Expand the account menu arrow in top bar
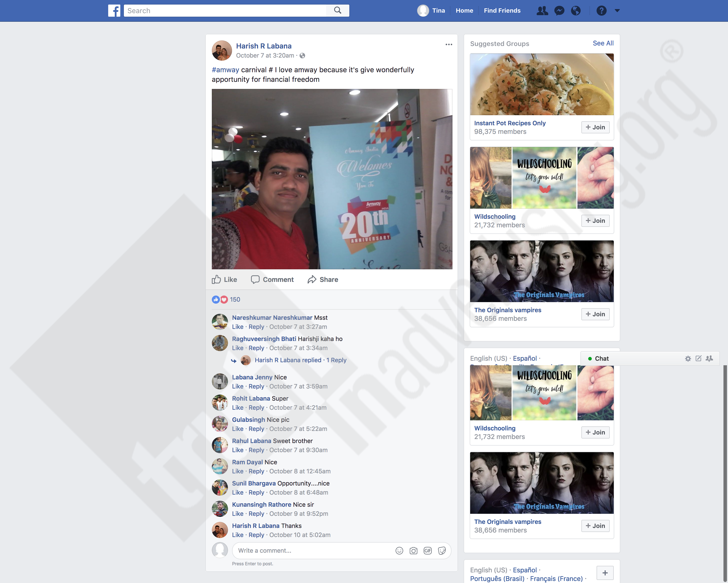 pos(617,10)
